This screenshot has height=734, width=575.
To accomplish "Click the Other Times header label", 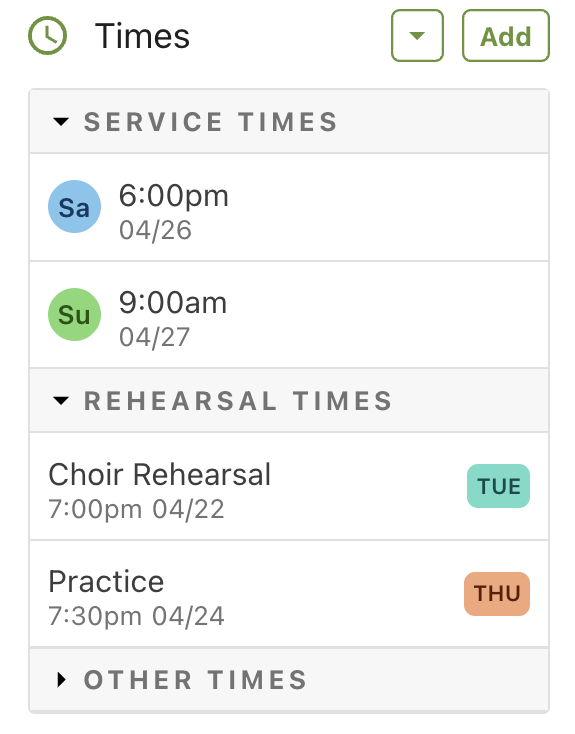I will click(x=195, y=680).
